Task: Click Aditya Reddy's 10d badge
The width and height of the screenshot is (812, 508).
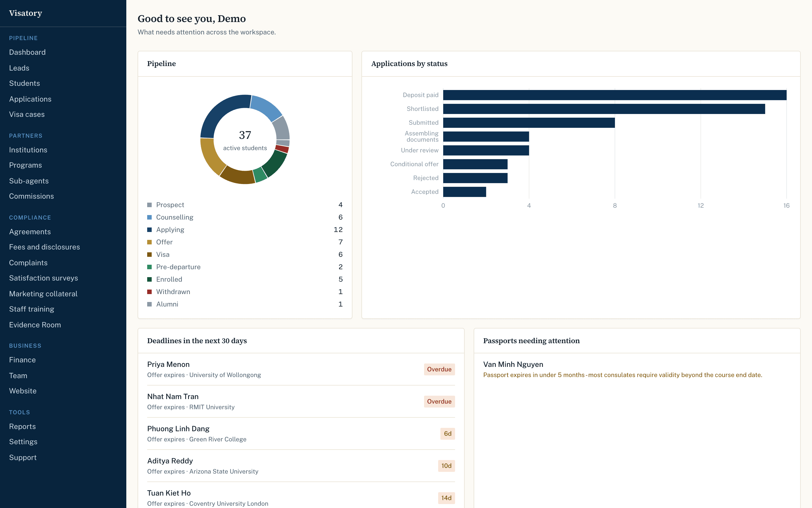Action: (x=446, y=466)
